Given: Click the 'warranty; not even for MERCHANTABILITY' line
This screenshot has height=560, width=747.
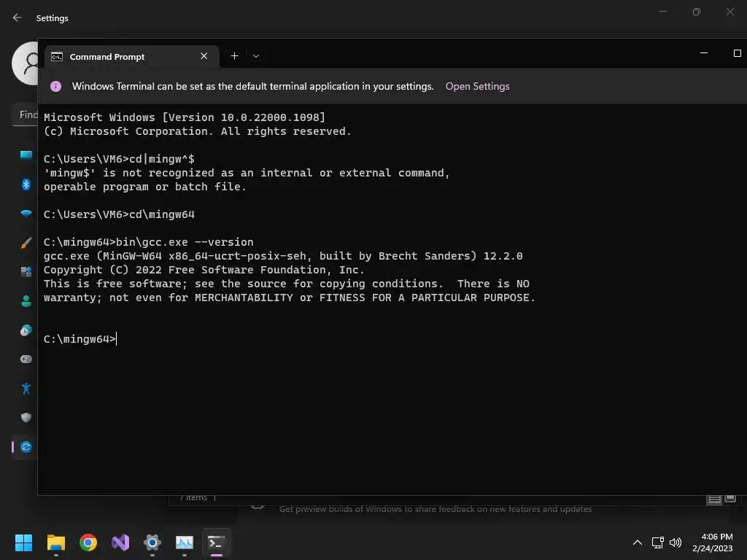Looking at the screenshot, I should point(289,297).
